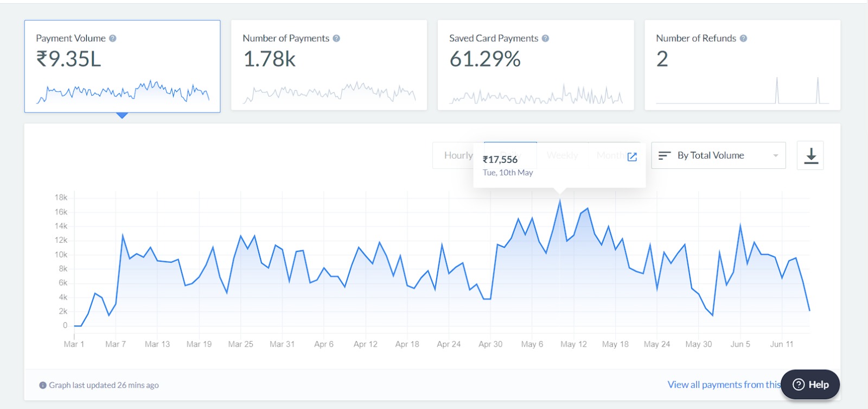This screenshot has width=868, height=409.
Task: Click the info icon by Graph last updated
Action: coord(43,385)
